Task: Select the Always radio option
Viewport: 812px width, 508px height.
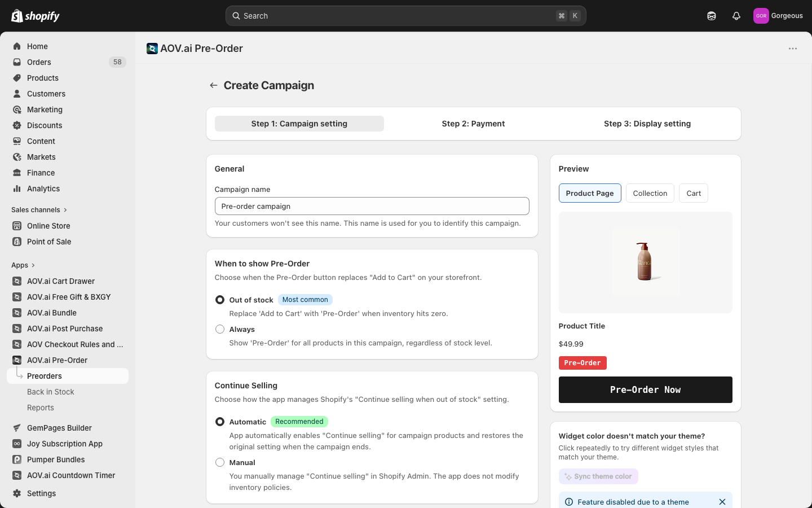Action: [x=220, y=329]
